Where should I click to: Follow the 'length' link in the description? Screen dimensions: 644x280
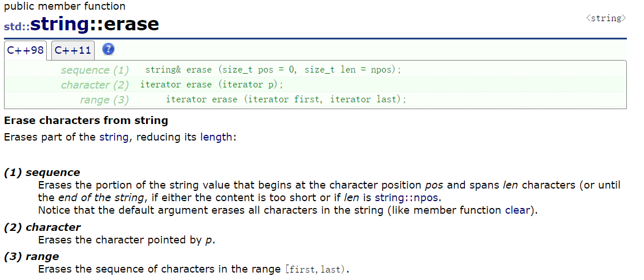pyautogui.click(x=216, y=137)
